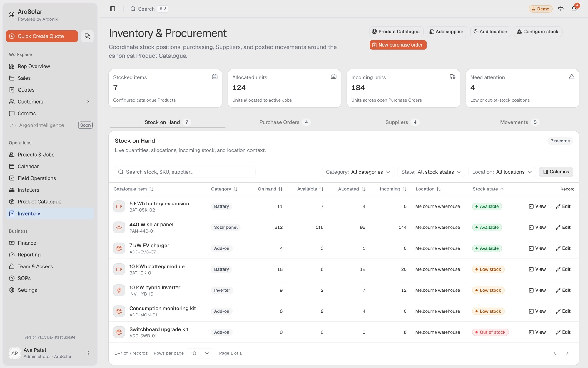
Task: Sort by the Stock state column arrow
Action: click(502, 189)
